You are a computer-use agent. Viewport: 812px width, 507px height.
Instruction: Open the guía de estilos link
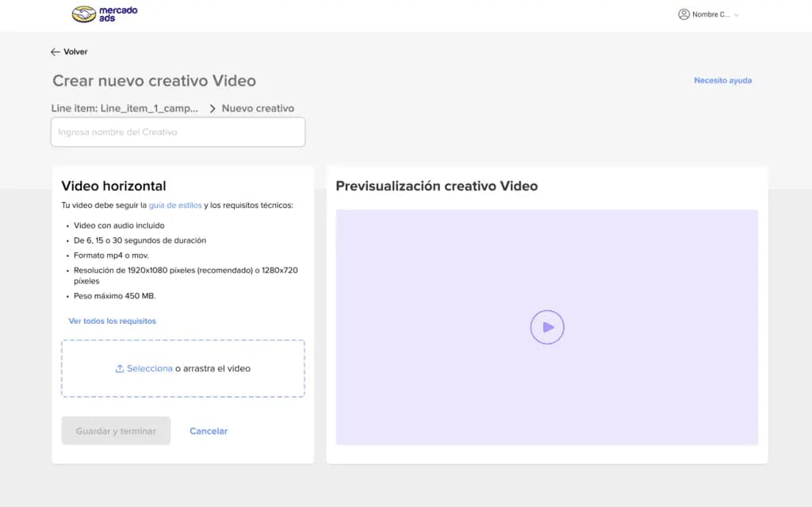(175, 205)
